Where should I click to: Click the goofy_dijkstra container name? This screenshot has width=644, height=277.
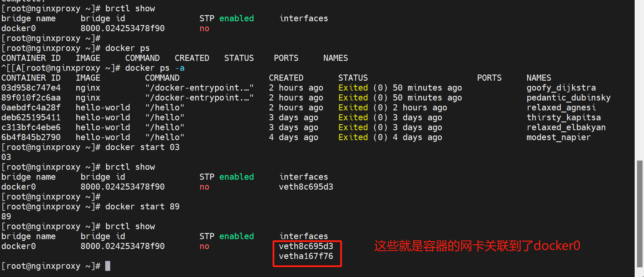(561, 88)
